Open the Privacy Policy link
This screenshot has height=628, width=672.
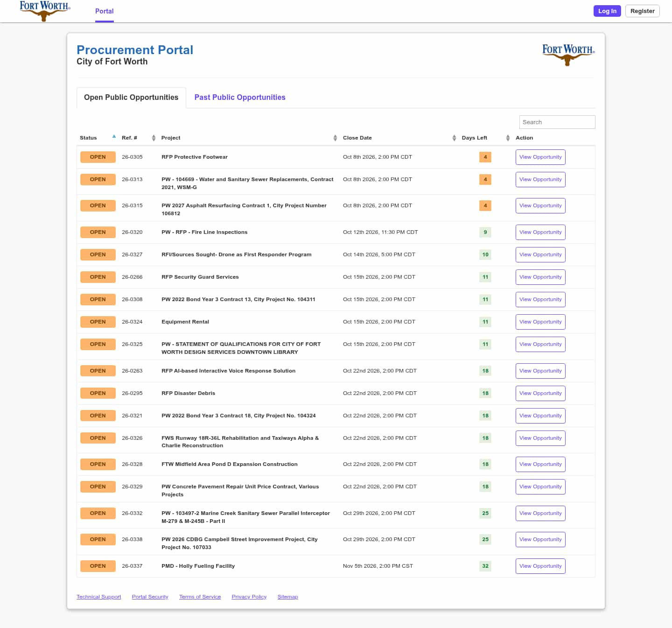tap(249, 597)
